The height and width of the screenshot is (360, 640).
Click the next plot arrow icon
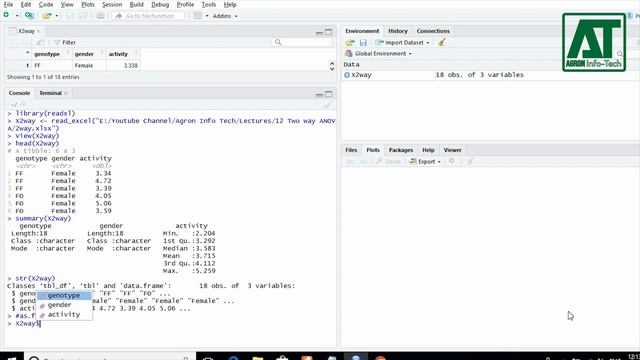click(x=363, y=162)
